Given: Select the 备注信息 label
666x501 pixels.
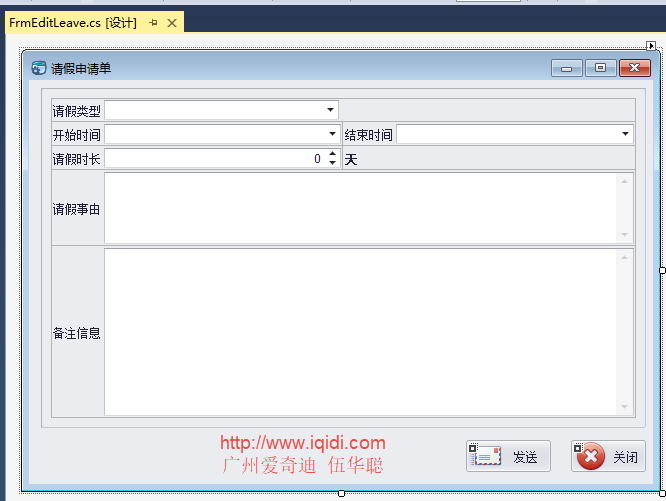Looking at the screenshot, I should click(76, 333).
